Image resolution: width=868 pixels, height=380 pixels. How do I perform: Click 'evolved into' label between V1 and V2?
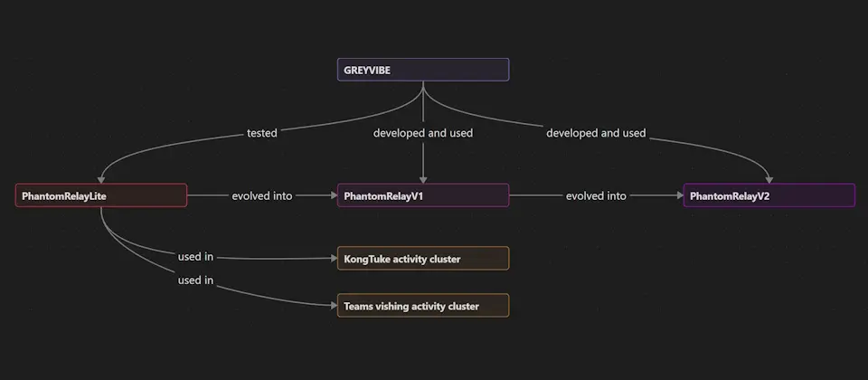click(x=596, y=195)
